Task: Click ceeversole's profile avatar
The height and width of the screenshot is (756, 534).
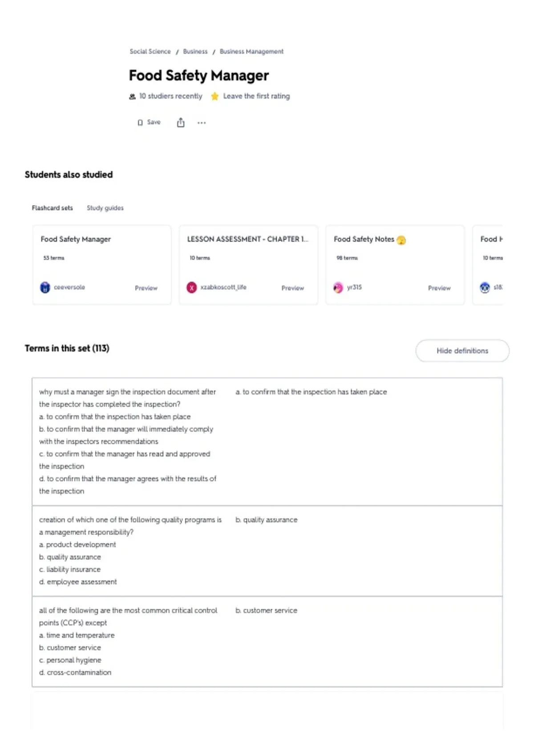Action: pyautogui.click(x=45, y=287)
